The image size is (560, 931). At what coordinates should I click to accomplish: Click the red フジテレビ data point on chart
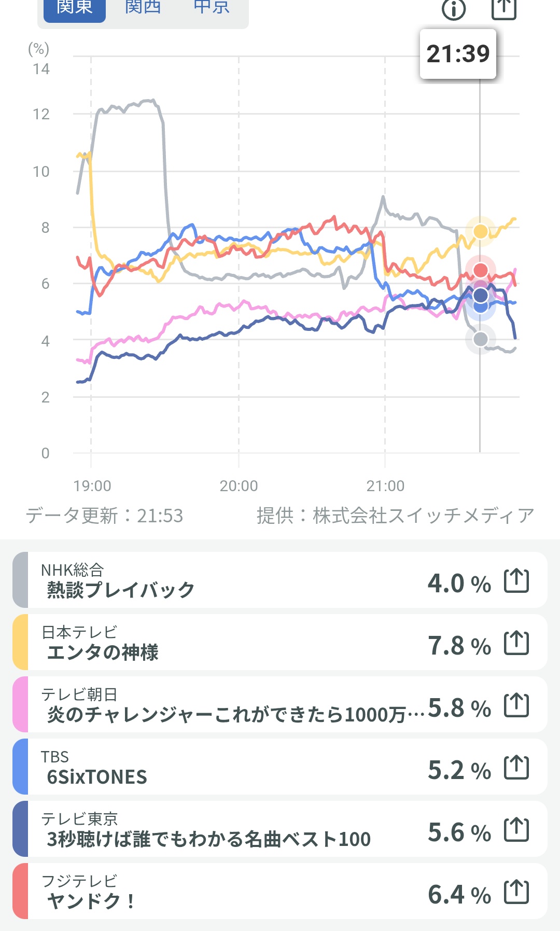[481, 270]
